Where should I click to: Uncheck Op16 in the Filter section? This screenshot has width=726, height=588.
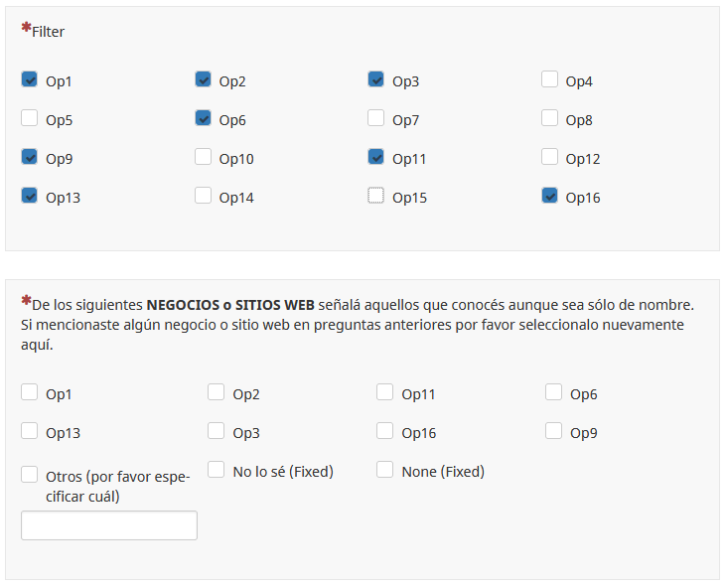(550, 196)
